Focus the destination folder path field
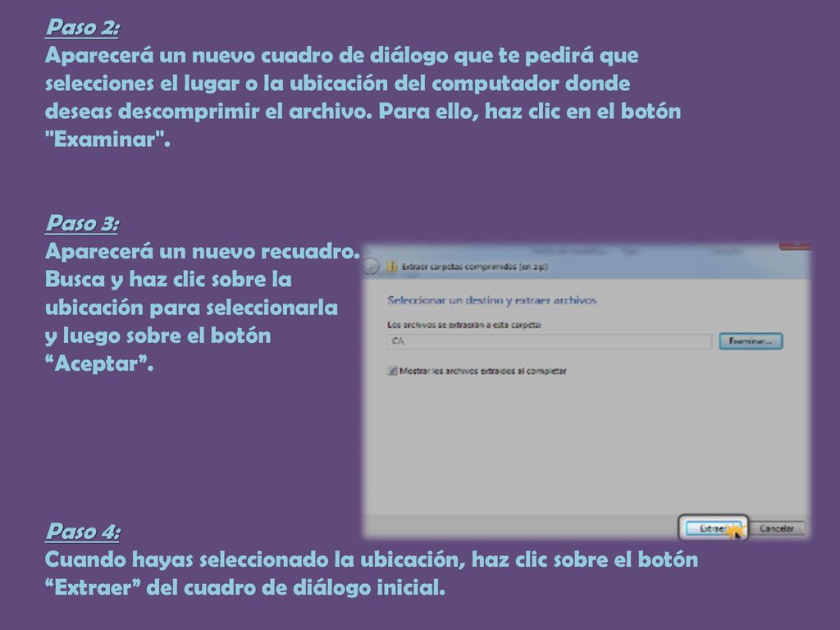Viewport: 840px width, 630px height. coord(550,341)
